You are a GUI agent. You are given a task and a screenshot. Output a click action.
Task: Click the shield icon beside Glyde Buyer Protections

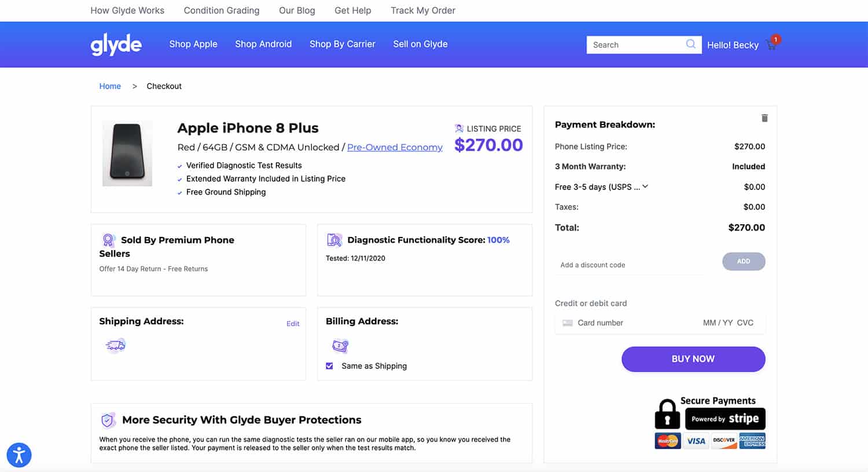pyautogui.click(x=108, y=420)
